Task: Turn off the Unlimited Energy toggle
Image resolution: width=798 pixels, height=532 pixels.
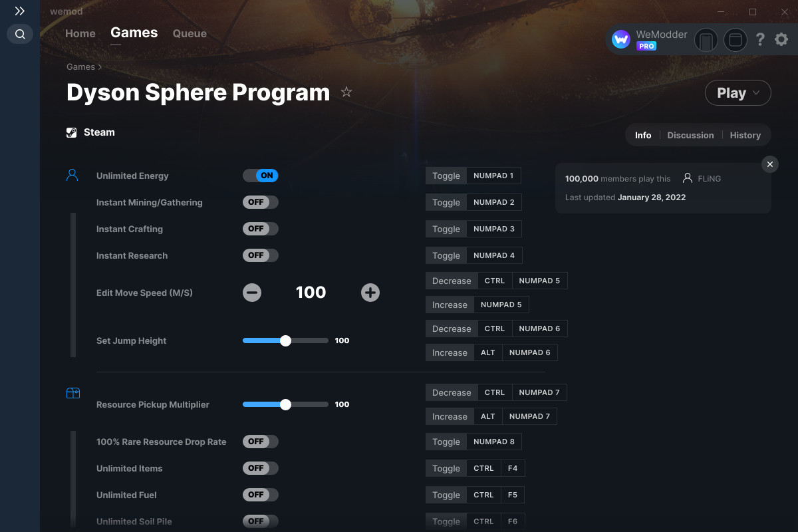Action: [x=261, y=176]
